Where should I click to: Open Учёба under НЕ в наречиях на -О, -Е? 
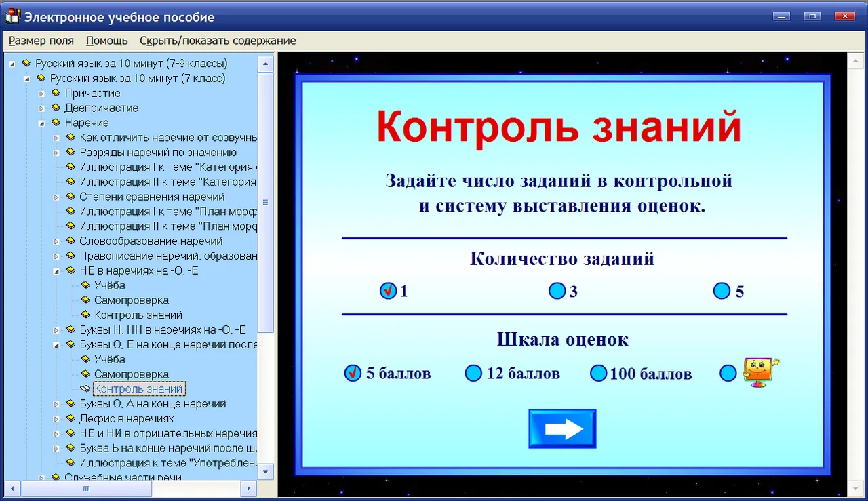[110, 285]
